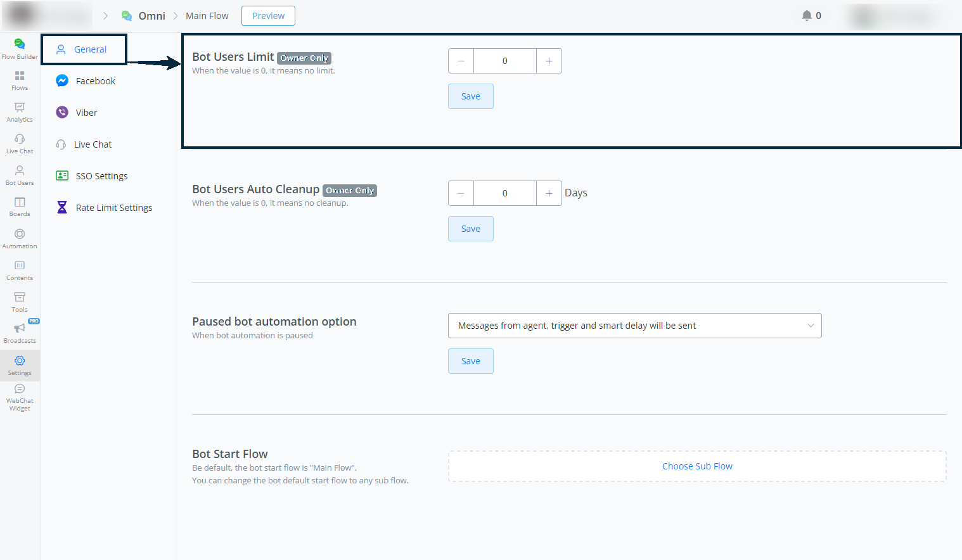The width and height of the screenshot is (962, 560).
Task: Save the Paused bot automation option
Action: click(x=471, y=361)
